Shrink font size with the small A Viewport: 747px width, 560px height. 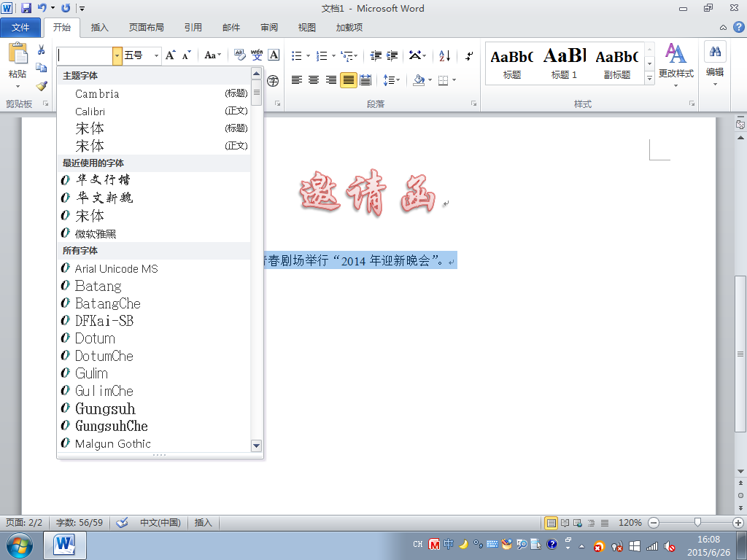pos(187,55)
